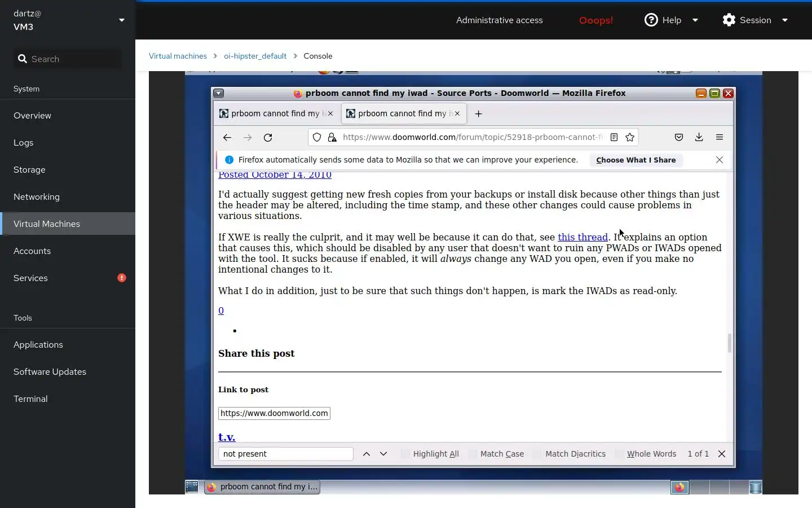Click the search magnifier icon in sidebar
This screenshot has height=508, width=812.
coord(23,59)
